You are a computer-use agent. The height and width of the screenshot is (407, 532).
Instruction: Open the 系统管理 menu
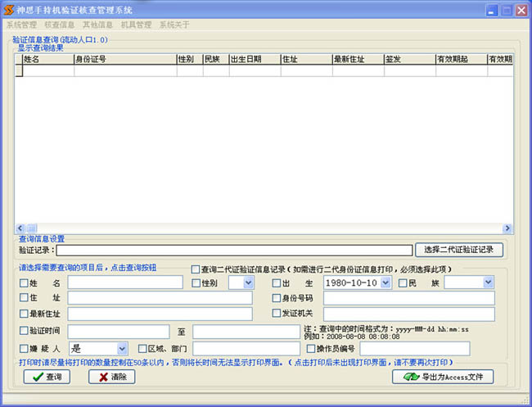(x=22, y=25)
